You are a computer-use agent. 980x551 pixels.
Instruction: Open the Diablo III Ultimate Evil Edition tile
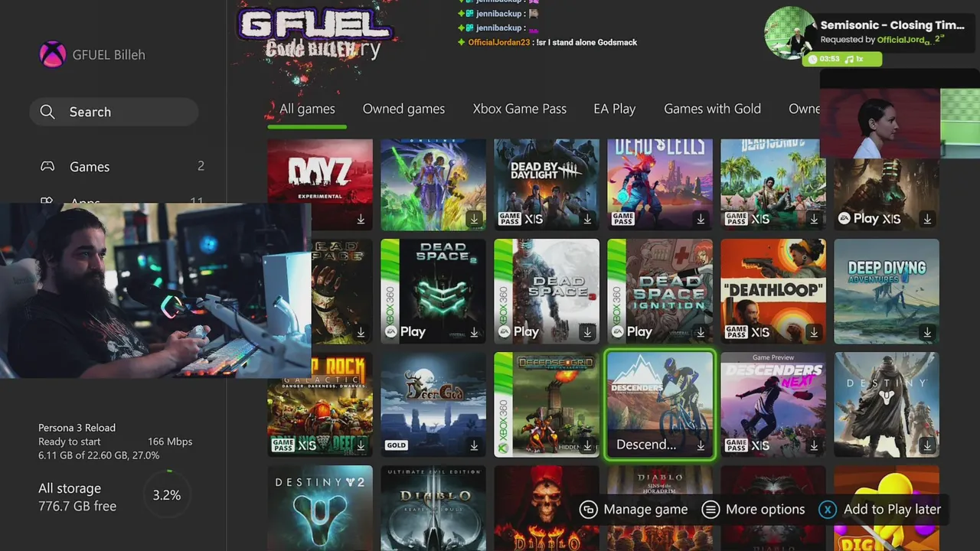pos(433,508)
